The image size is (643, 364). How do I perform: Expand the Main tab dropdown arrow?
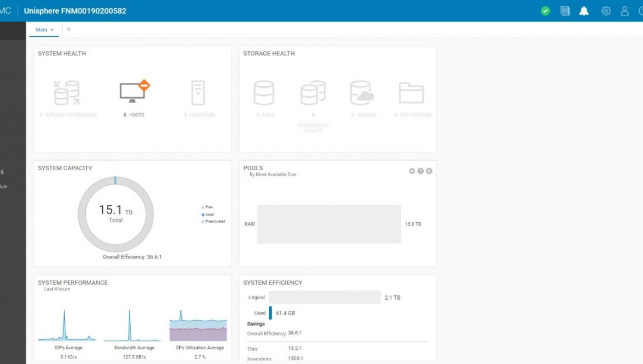[52, 30]
